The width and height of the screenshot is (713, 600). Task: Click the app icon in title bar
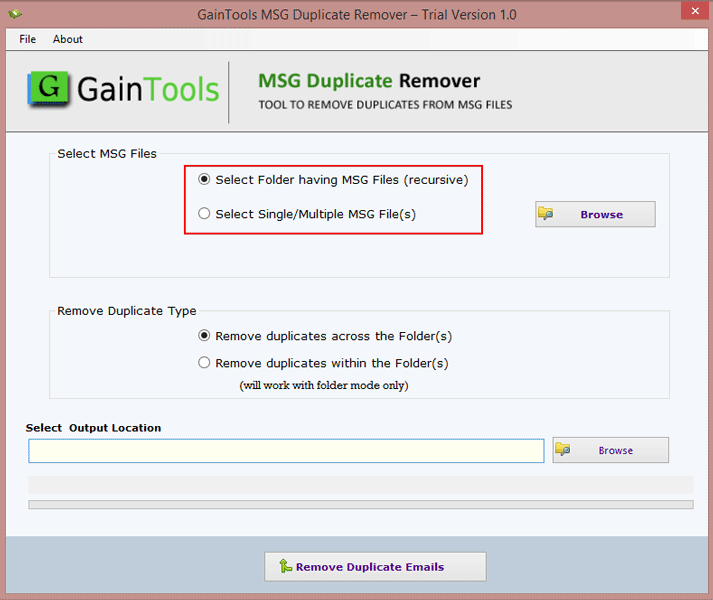coord(15,14)
